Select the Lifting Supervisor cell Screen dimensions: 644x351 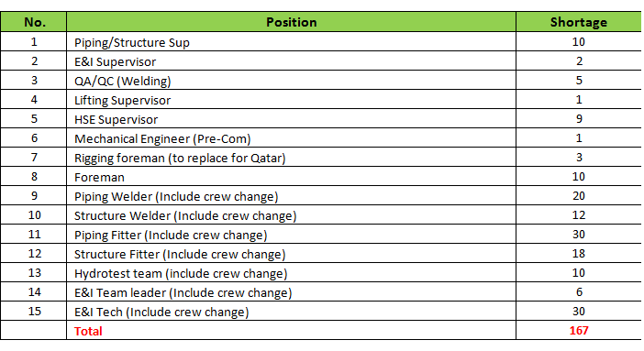(x=291, y=100)
